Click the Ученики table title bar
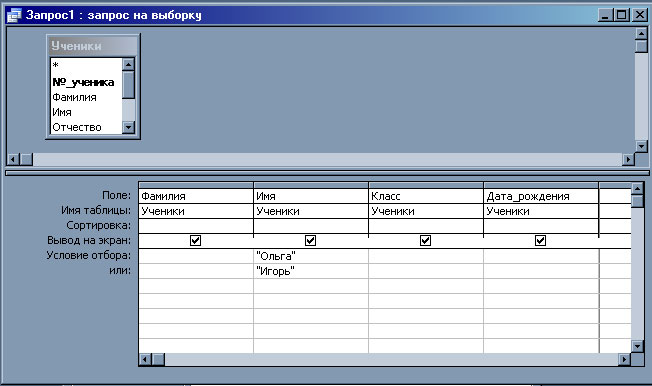 click(93, 46)
